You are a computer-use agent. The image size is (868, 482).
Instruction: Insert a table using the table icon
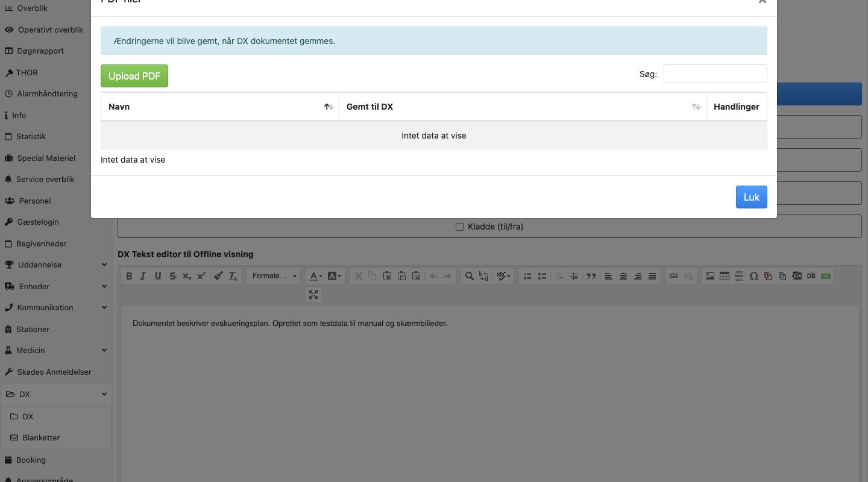725,276
